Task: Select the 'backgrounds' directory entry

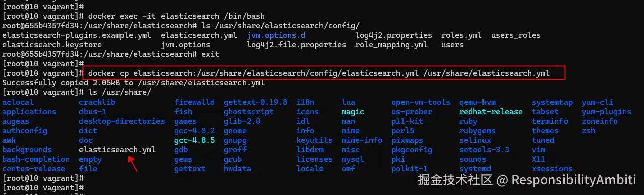Action: click(27, 150)
